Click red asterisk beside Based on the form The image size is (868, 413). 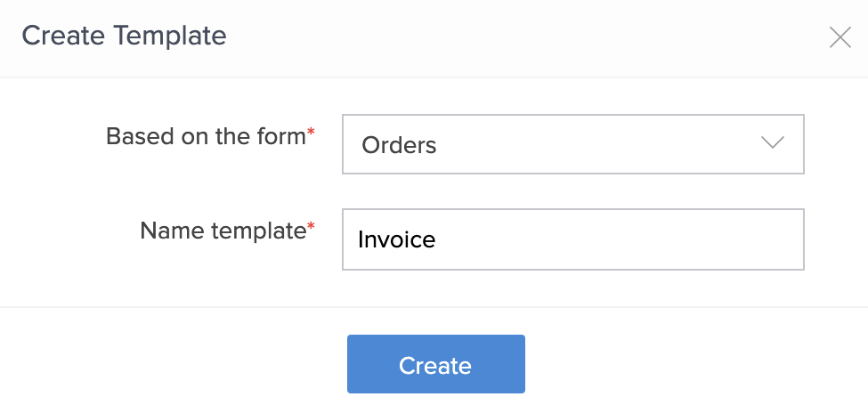click(x=312, y=134)
